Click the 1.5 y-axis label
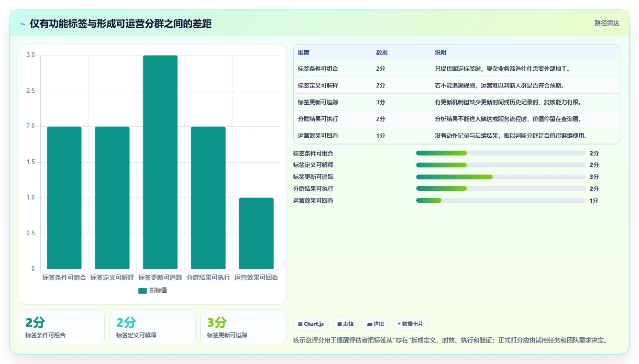This screenshot has width=639, height=364. click(x=31, y=162)
